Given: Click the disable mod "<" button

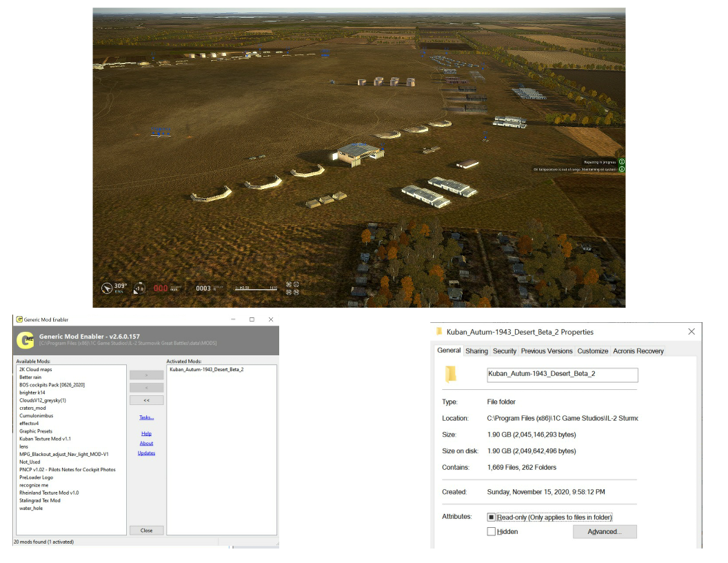Looking at the screenshot, I should click(146, 388).
